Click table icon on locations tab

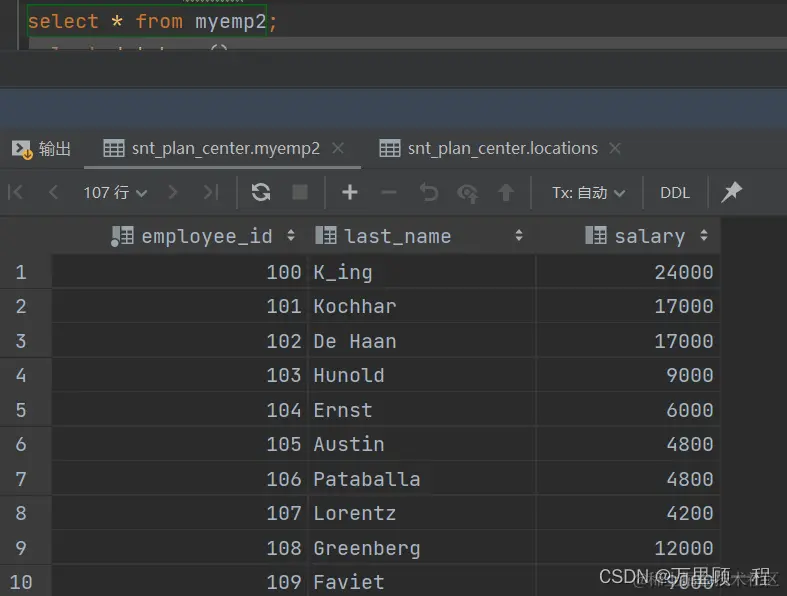click(x=389, y=148)
